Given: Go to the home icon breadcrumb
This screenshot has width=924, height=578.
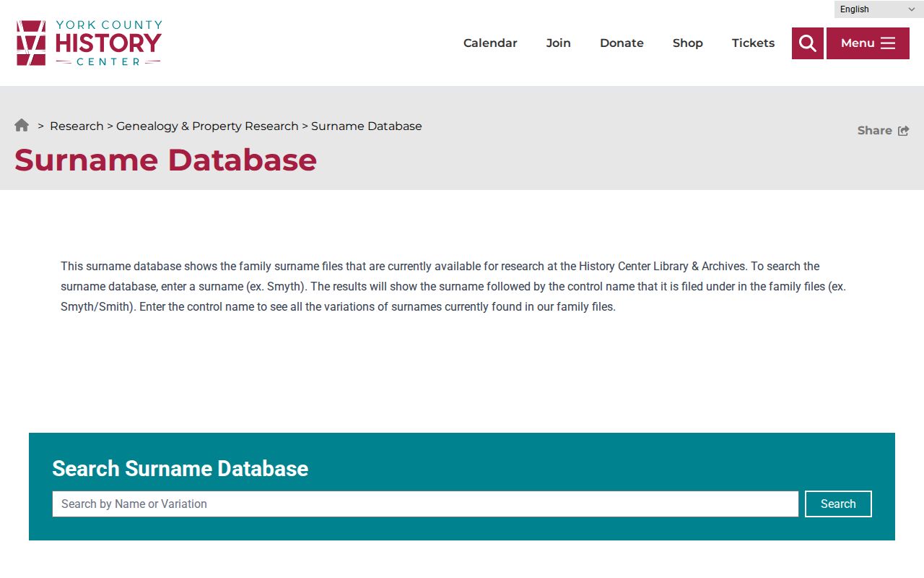Looking at the screenshot, I should pos(22,125).
